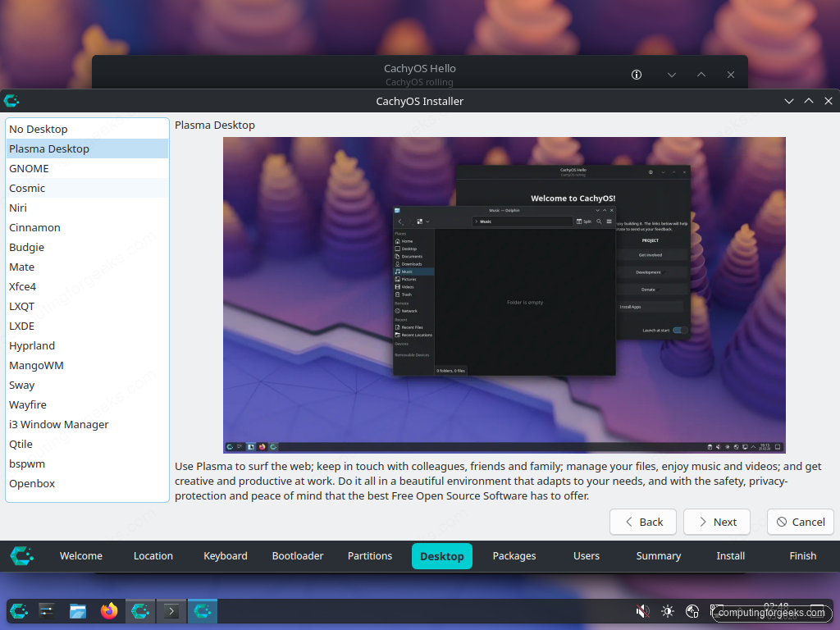Click the active Desktop step
This screenshot has height=630, width=840.
click(x=442, y=556)
